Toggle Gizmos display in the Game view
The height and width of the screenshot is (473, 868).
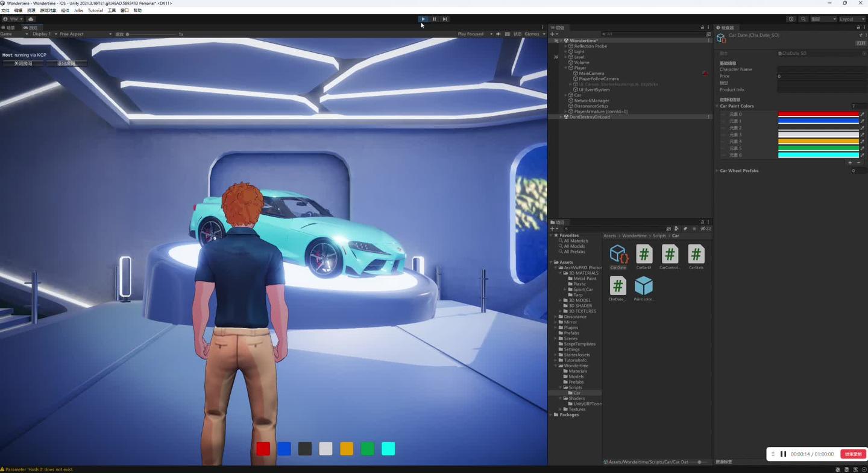(x=532, y=34)
